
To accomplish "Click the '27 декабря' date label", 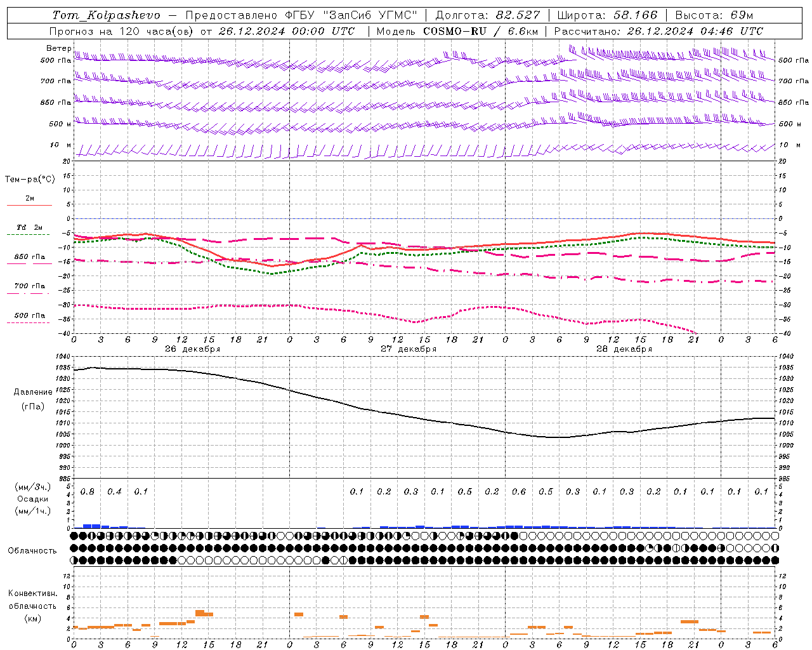I will pos(409,349).
